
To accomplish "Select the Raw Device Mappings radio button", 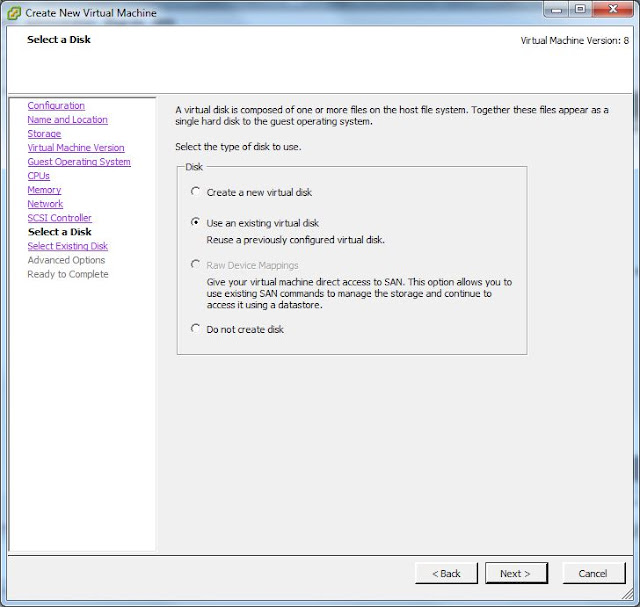I will [196, 265].
